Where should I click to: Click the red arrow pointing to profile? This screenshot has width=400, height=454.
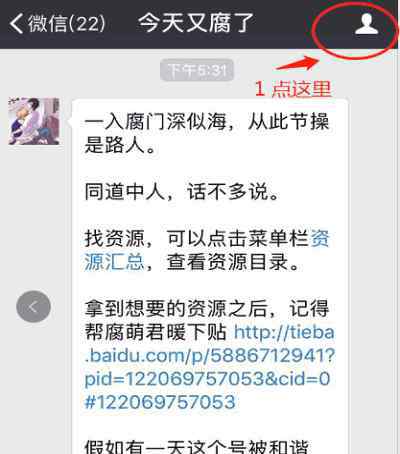(297, 63)
